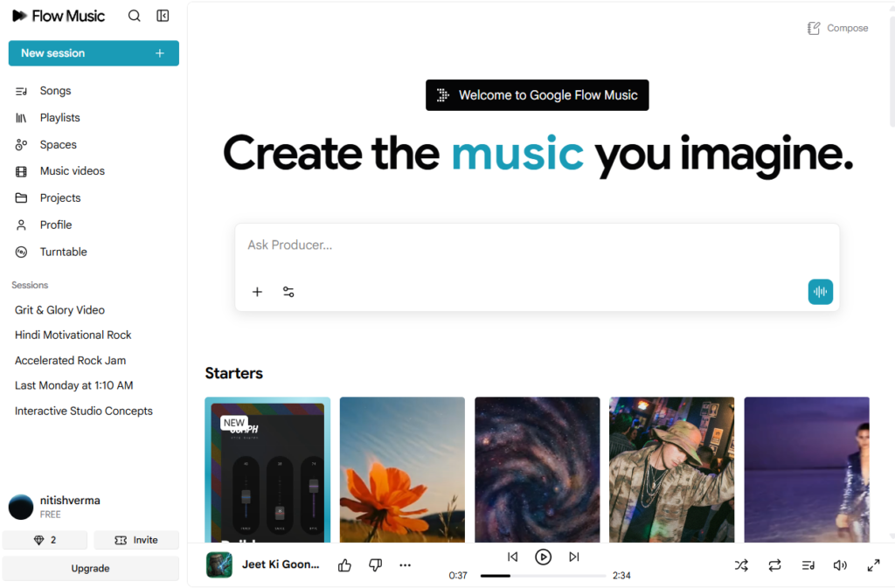The height and width of the screenshot is (588, 895).
Task: Mute the volume control
Action: coord(839,564)
